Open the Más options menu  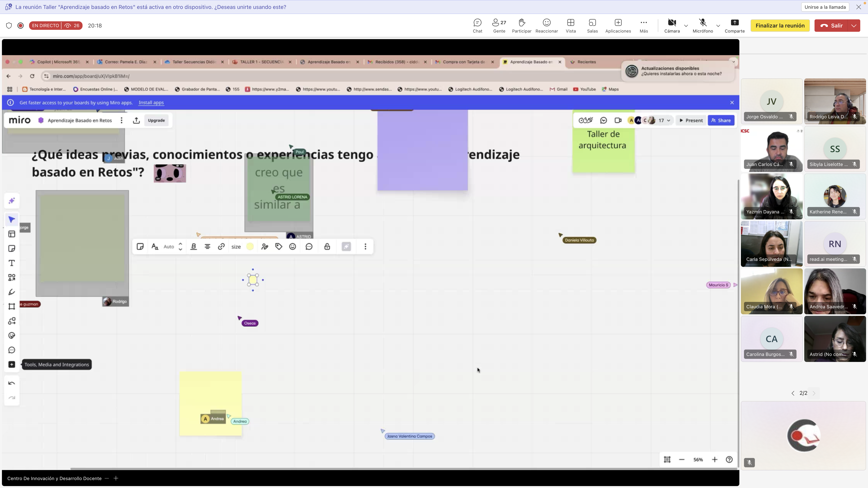644,26
